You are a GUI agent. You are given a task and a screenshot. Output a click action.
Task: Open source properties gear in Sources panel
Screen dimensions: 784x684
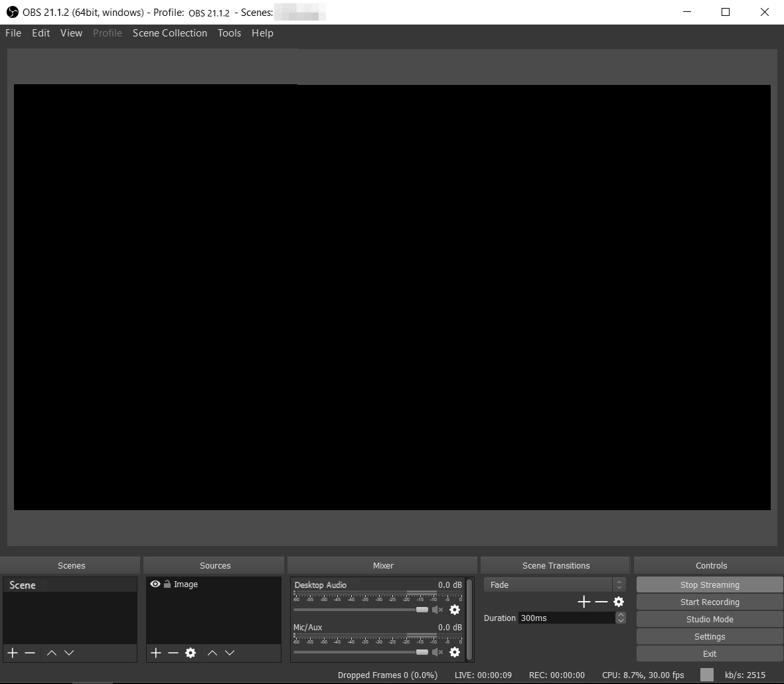coord(191,653)
